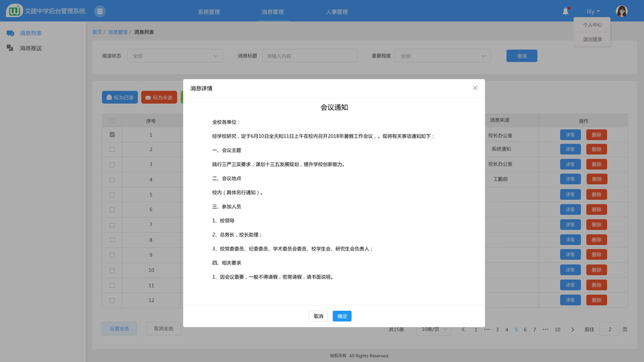Check the checkbox for row 6
Image resolution: width=644 pixels, height=362 pixels.
(112, 210)
